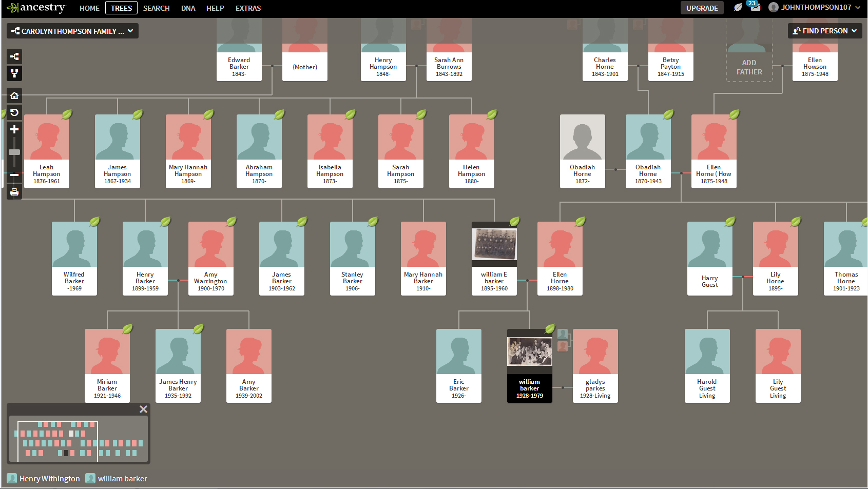Screen dimensions: 868x489
Task: Click the recenter tree arrow icon
Action: click(x=14, y=112)
